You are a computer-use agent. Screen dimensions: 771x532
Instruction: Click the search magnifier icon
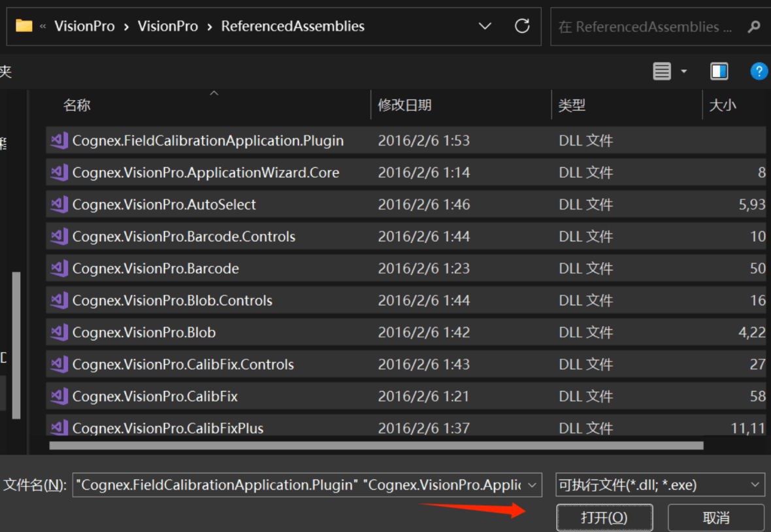[754, 27]
